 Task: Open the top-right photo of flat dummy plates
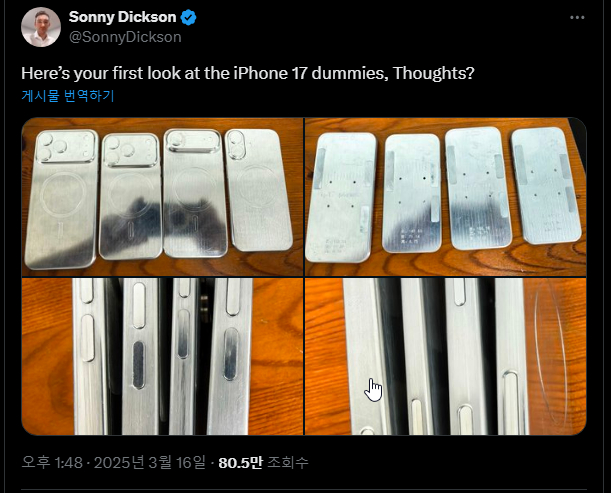(445, 197)
